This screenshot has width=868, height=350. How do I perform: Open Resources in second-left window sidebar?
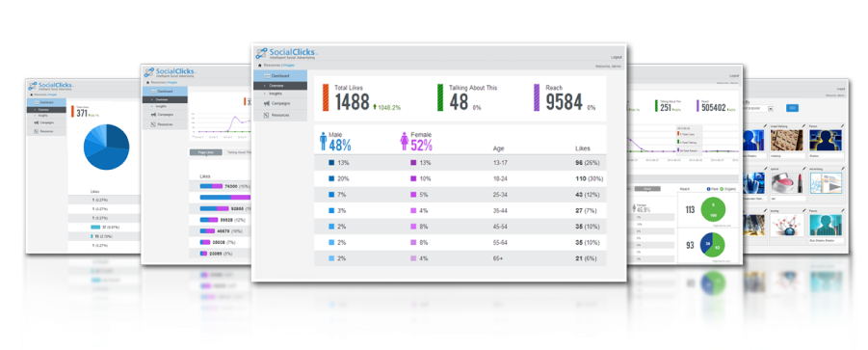tap(165, 124)
